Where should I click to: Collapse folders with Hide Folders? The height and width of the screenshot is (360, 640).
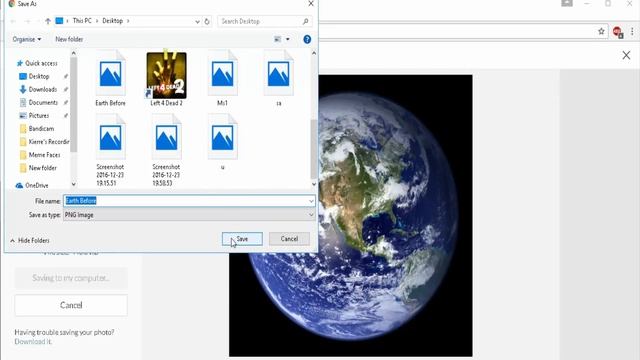[30, 240]
